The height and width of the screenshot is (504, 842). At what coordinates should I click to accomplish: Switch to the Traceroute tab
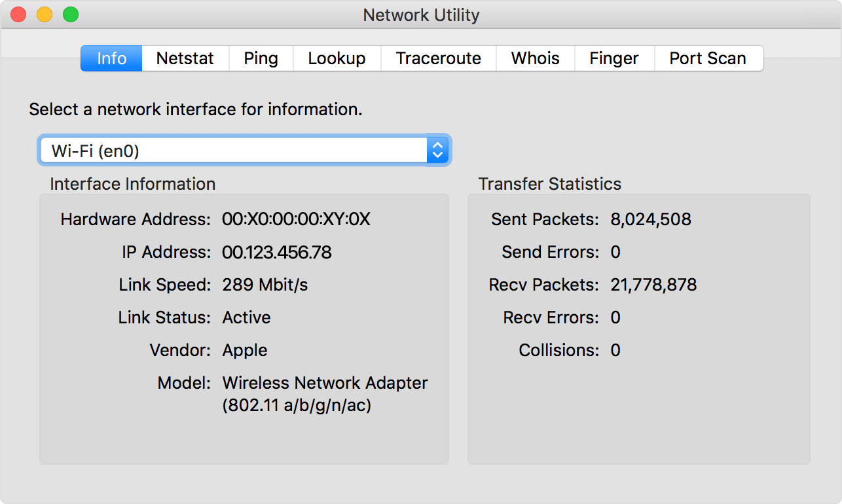pos(438,58)
